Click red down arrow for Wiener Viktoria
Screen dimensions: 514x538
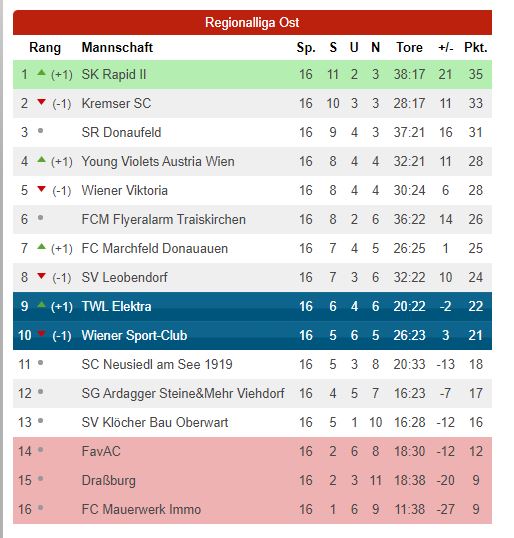(41, 189)
